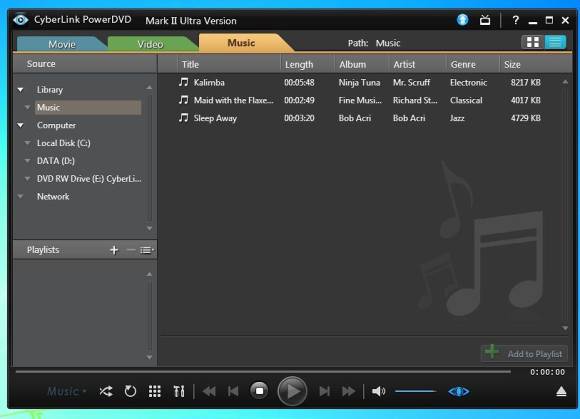Expand the DVD RW Drive (E:) arrow

tap(27, 179)
